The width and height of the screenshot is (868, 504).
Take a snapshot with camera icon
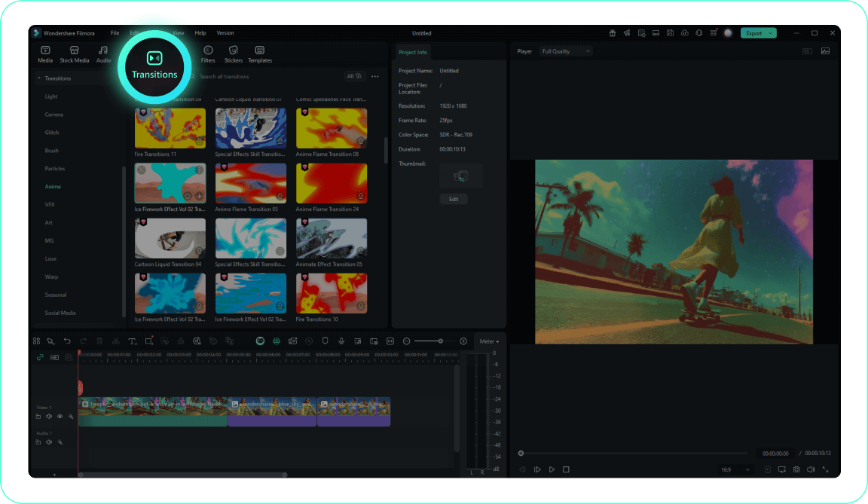click(x=796, y=469)
